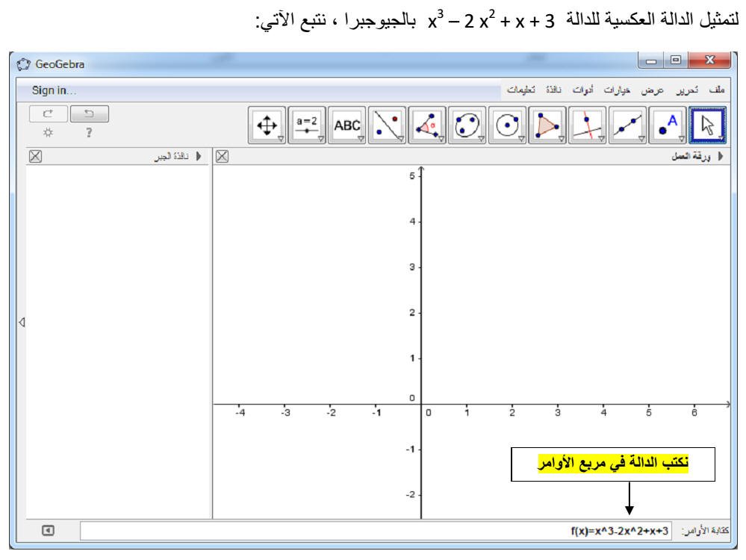The width and height of the screenshot is (746, 560).
Task: Select the Polygon tool
Action: click(547, 125)
